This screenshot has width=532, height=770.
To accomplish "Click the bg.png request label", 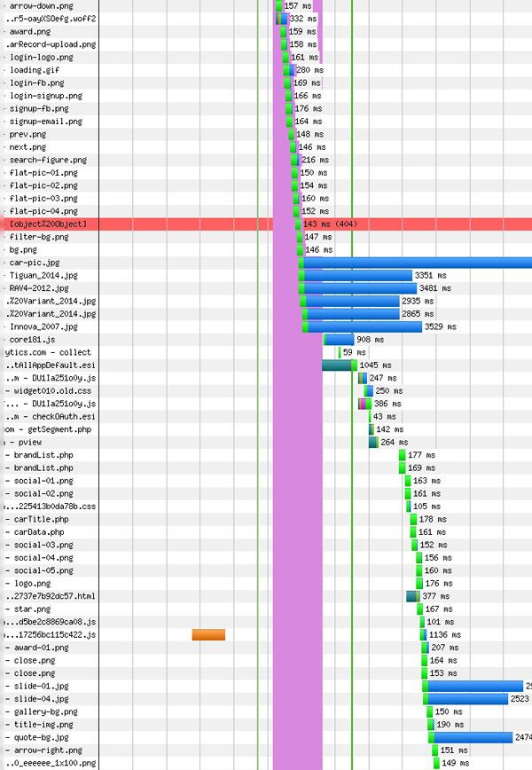I will click(23, 249).
